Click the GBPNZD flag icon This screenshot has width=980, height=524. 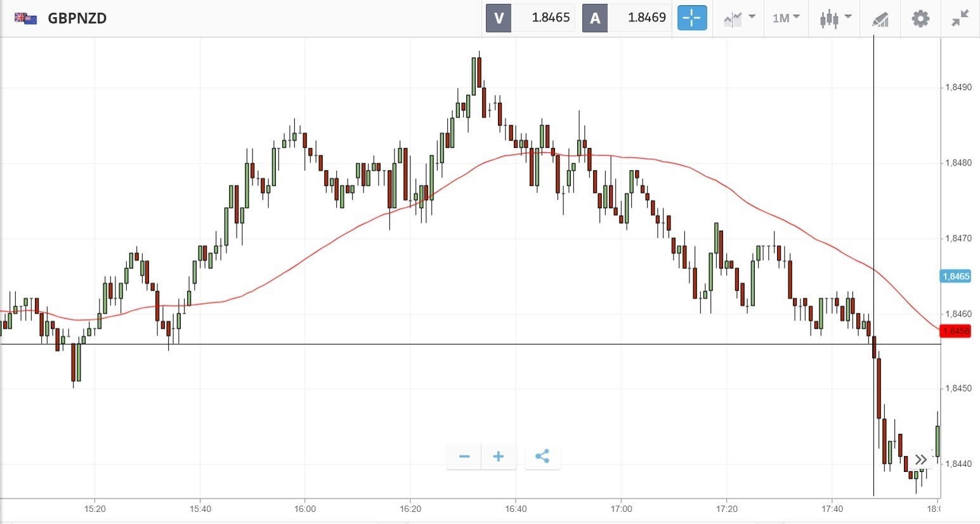[x=25, y=18]
